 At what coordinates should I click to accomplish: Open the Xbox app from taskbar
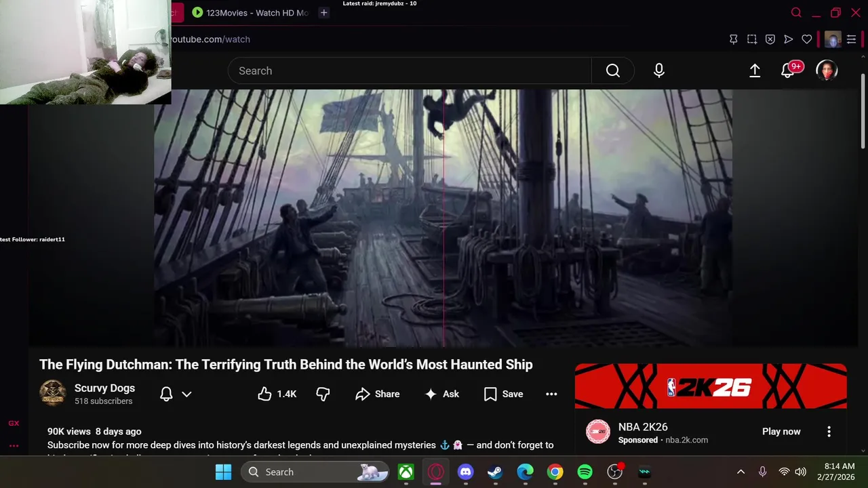tap(406, 472)
